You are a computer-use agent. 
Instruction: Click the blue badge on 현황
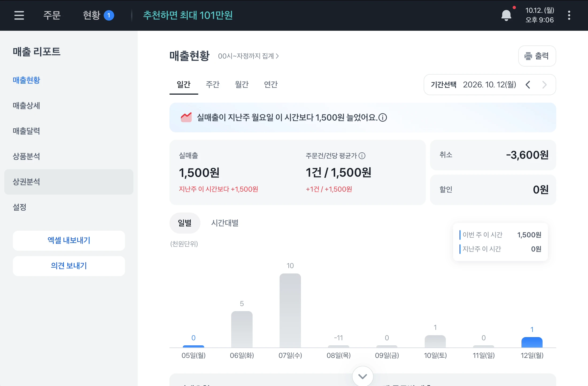[109, 15]
